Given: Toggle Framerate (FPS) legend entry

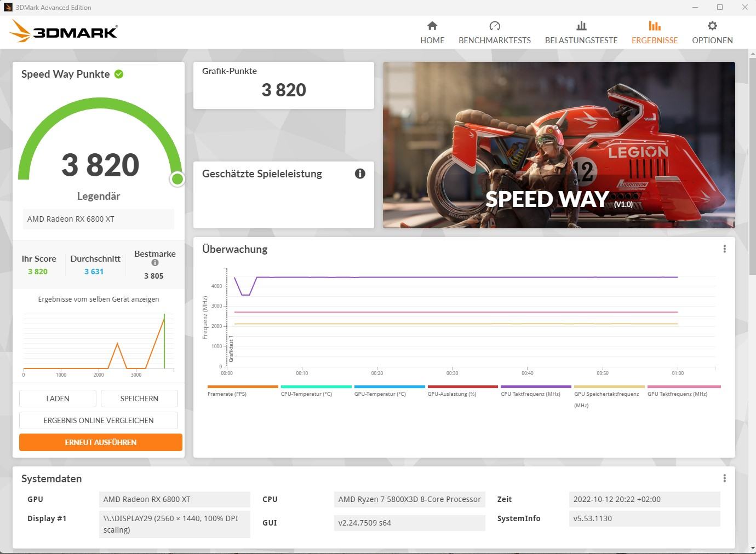Looking at the screenshot, I should [x=243, y=391].
